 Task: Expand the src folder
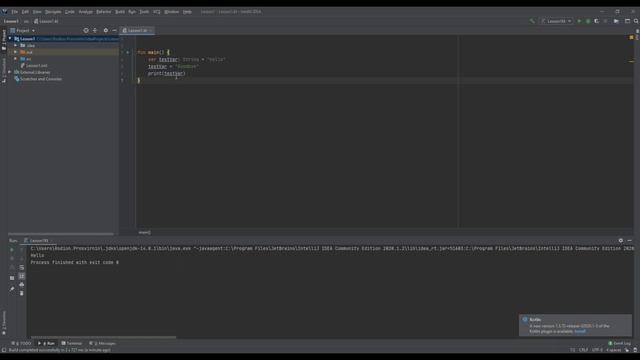click(x=16, y=59)
